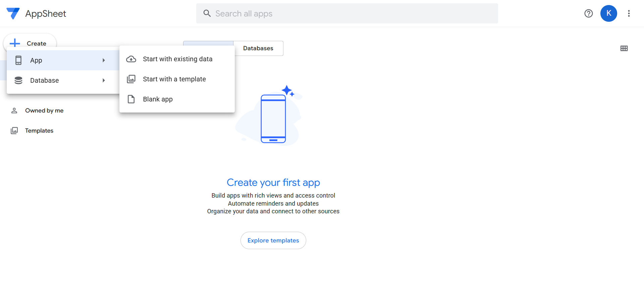Choose Blank app option

click(177, 99)
